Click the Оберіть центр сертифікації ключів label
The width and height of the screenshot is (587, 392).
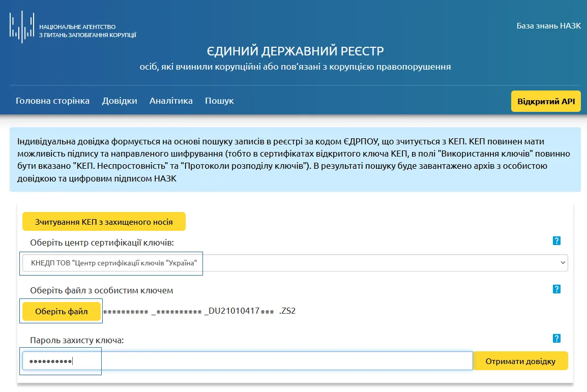pos(102,243)
